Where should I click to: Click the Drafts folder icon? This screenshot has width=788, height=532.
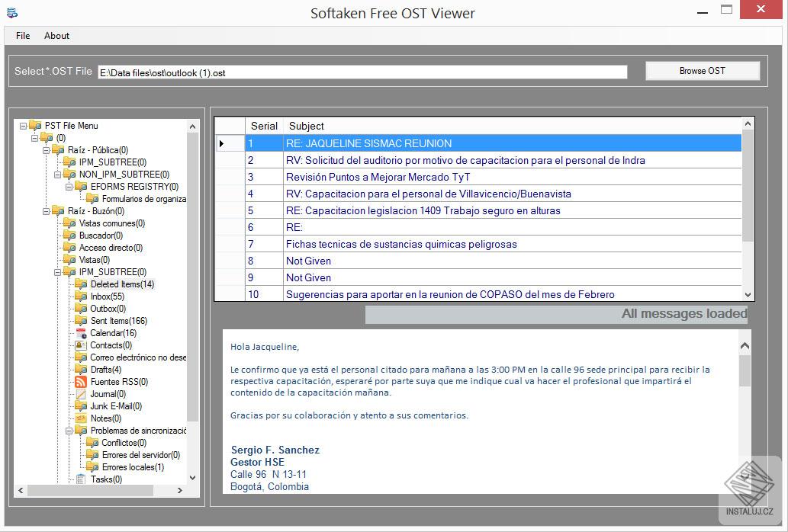click(81, 370)
